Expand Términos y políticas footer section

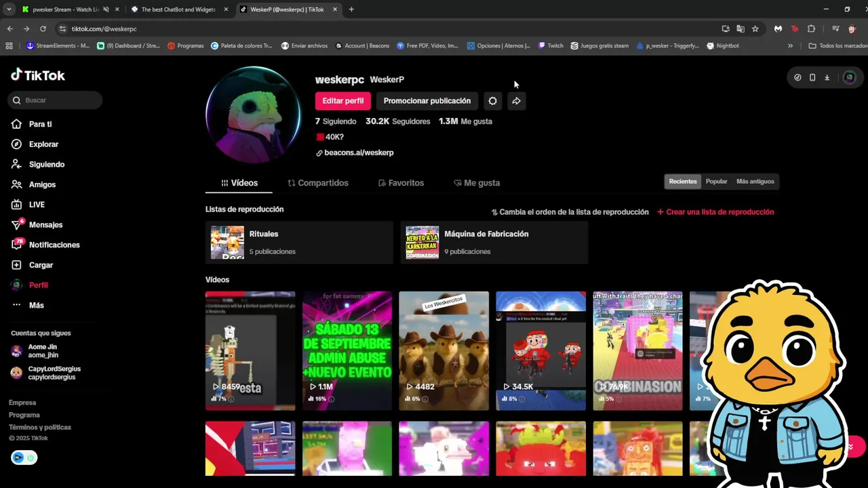[40, 427]
